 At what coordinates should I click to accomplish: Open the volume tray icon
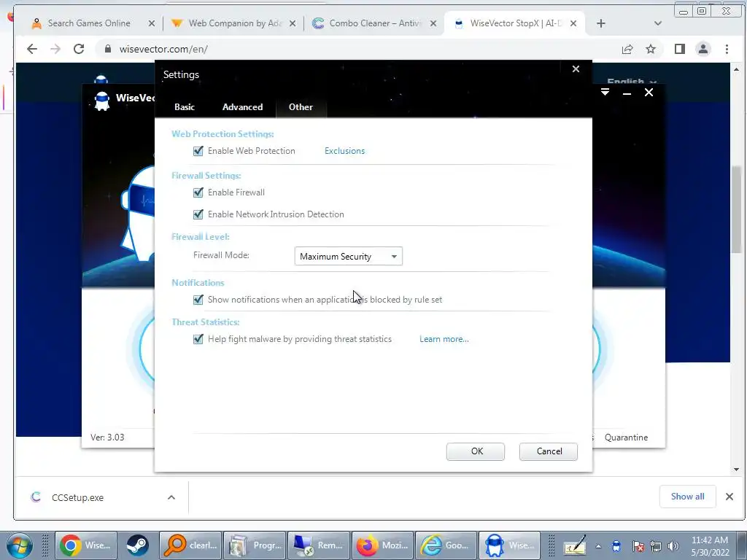[673, 546]
